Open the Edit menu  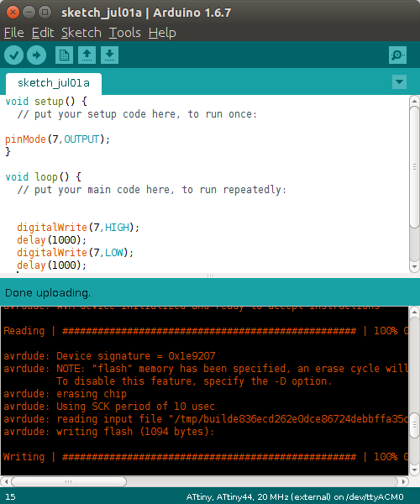(43, 33)
